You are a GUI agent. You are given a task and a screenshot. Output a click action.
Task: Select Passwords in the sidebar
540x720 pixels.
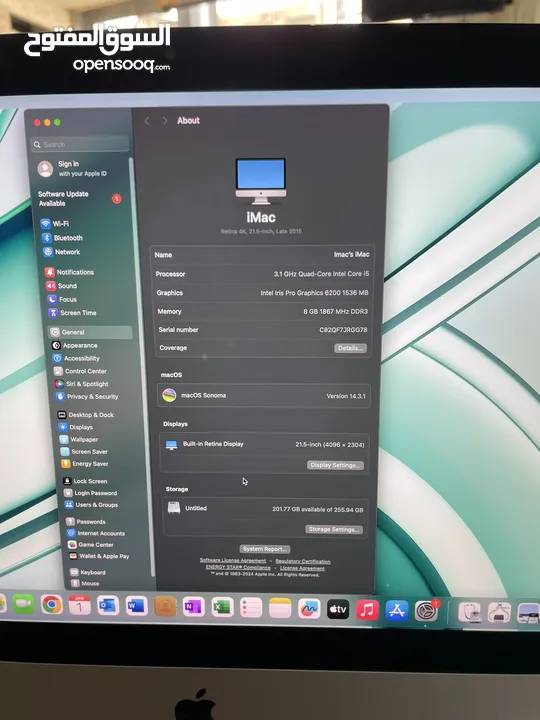(86, 522)
